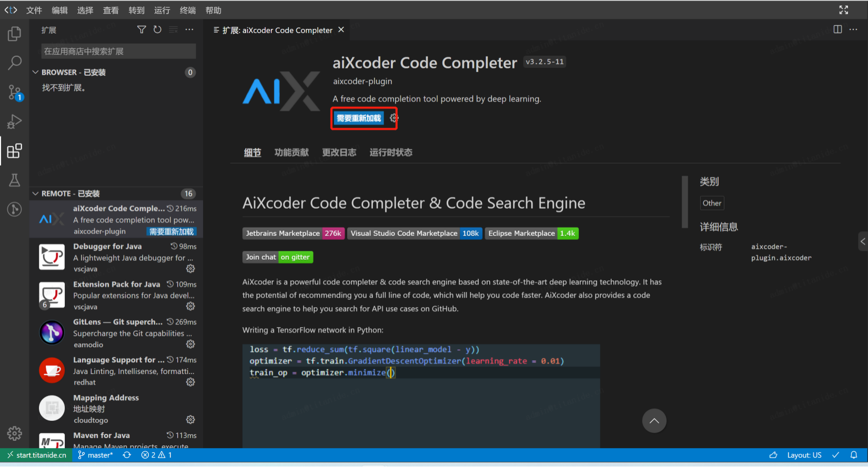Switch to the 功能贡献 tab
This screenshot has width=868, height=467.
point(291,153)
